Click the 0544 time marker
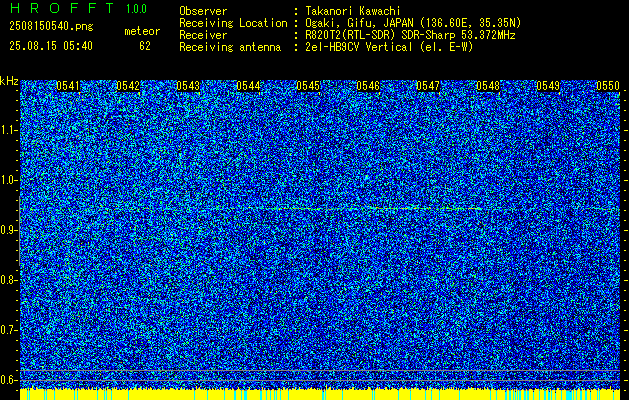This screenshot has height=400, width=629. [x=248, y=86]
